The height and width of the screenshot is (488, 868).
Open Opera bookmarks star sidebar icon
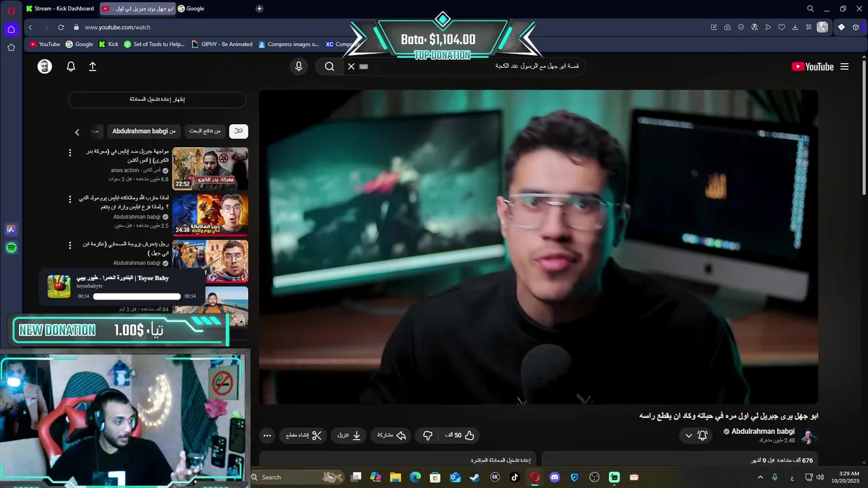click(x=11, y=47)
